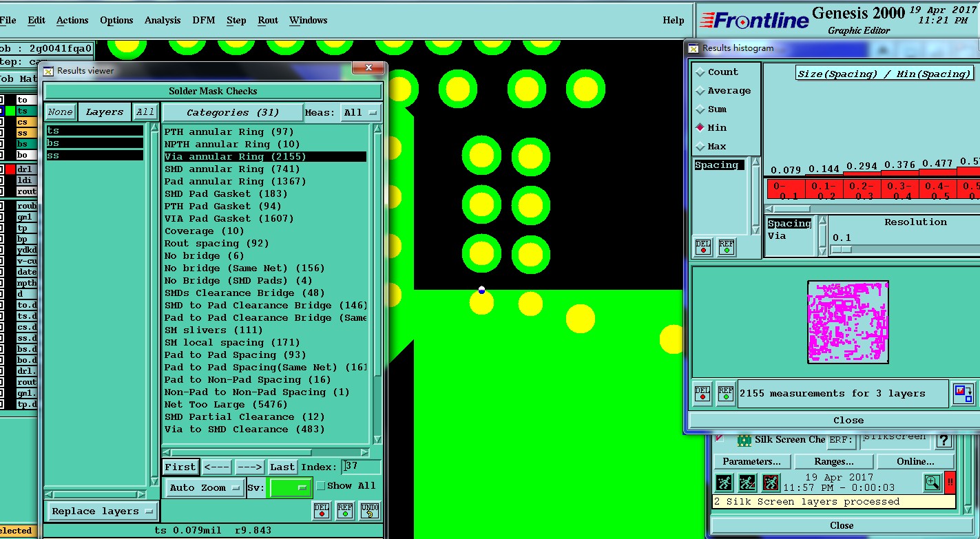This screenshot has height=539, width=980.
Task: Open Ranges... dialog
Action: click(x=835, y=461)
